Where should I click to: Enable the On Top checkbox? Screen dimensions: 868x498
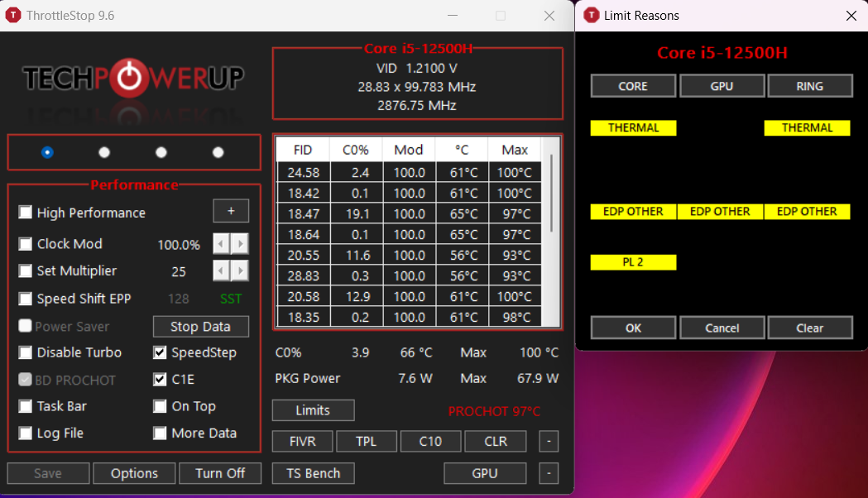click(160, 406)
